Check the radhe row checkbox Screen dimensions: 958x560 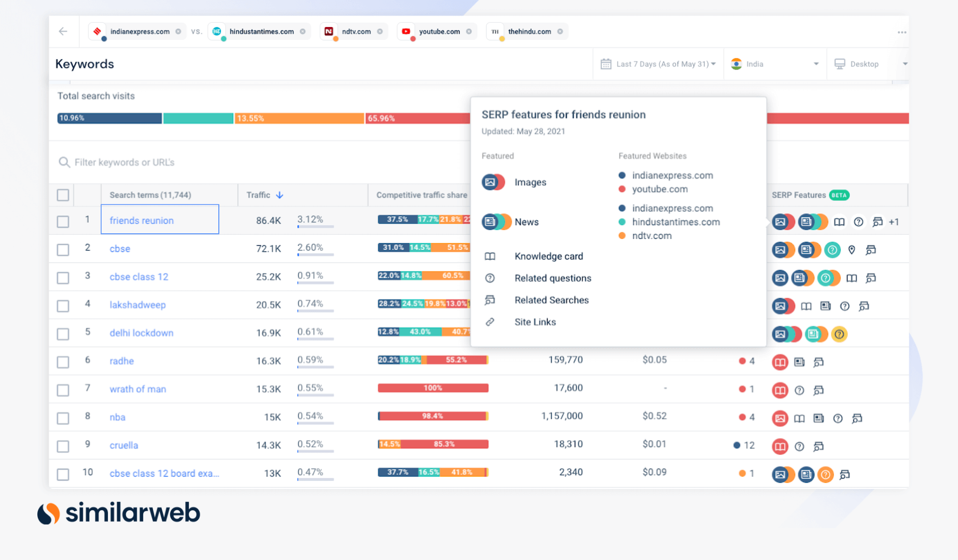[x=63, y=361]
